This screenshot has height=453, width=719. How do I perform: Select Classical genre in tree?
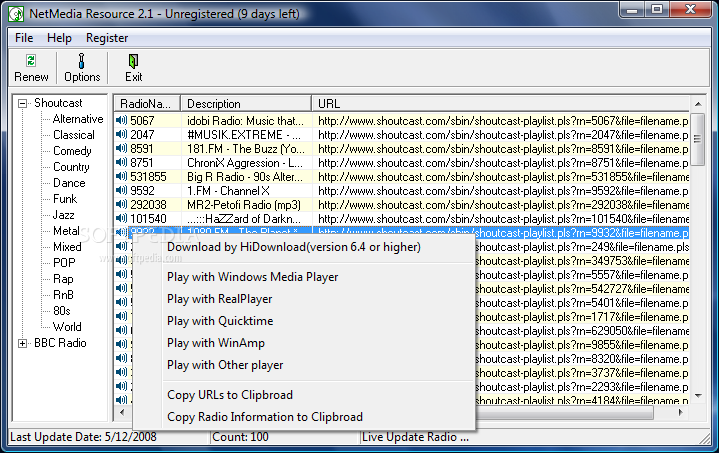coord(74,135)
